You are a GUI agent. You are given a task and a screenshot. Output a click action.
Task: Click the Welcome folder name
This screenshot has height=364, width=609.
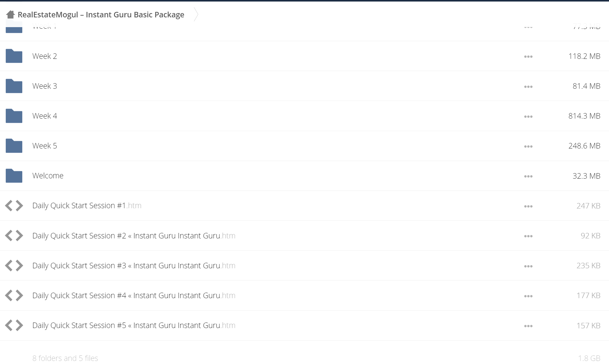click(48, 176)
